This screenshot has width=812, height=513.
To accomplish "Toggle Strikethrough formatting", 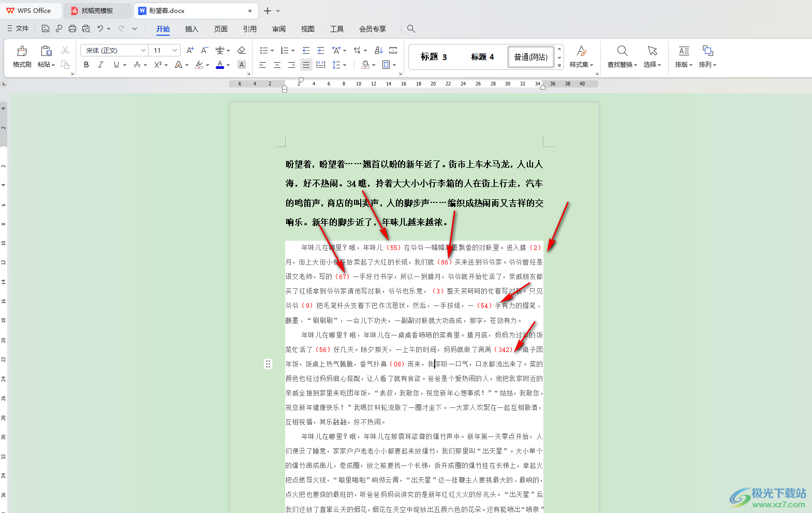I will tap(137, 65).
